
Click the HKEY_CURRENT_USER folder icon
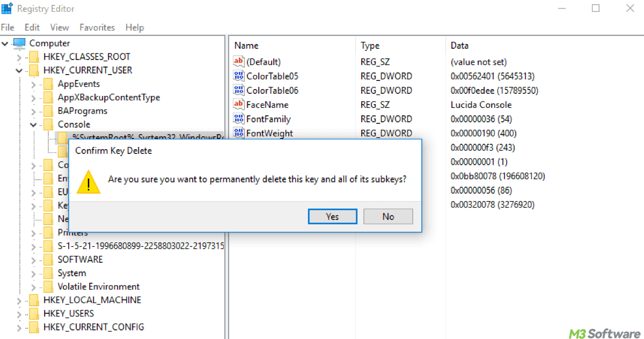tap(34, 70)
